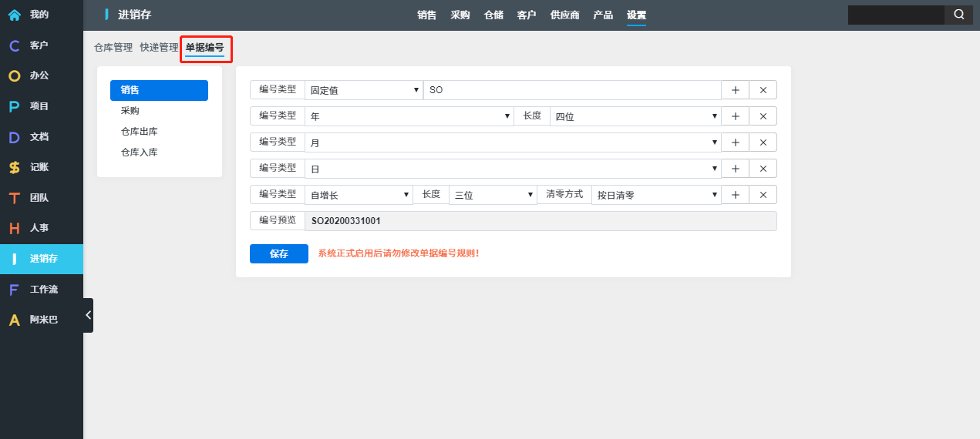Switch to the 仓库管理 tab
980x439 pixels.
[x=113, y=48]
